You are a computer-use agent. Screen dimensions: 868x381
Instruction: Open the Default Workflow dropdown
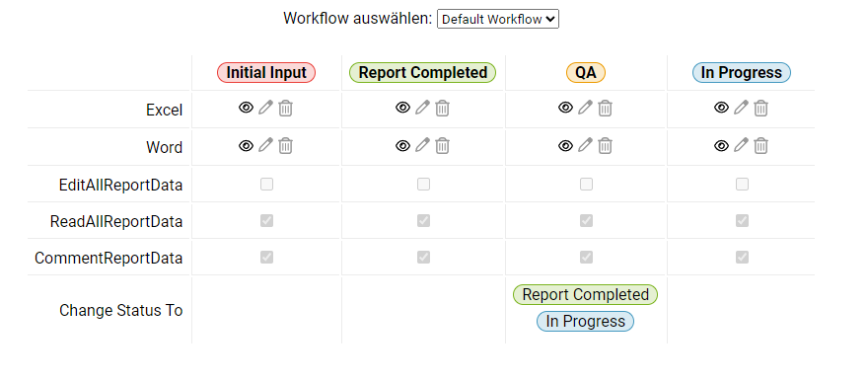(x=498, y=19)
